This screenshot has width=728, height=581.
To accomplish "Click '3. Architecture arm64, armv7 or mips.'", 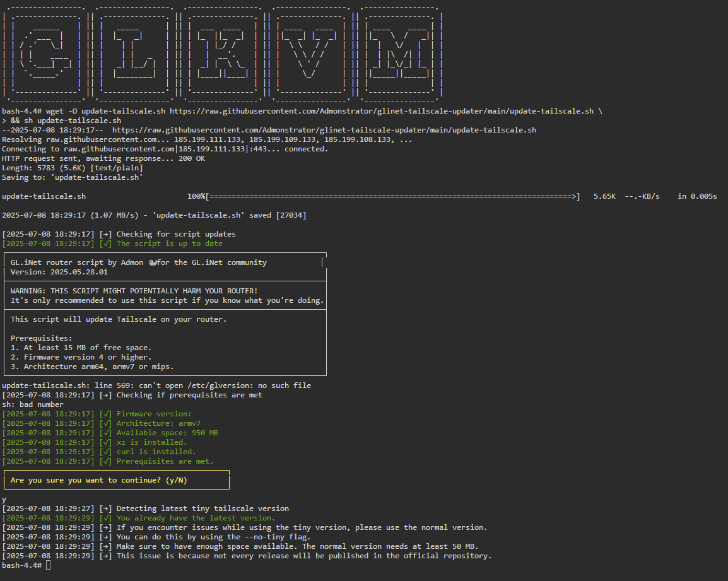I will tap(92, 367).
